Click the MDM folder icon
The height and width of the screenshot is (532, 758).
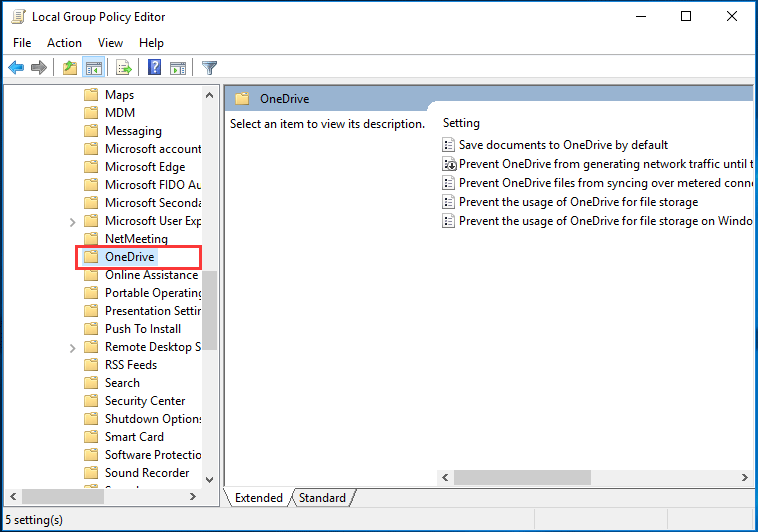click(91, 113)
